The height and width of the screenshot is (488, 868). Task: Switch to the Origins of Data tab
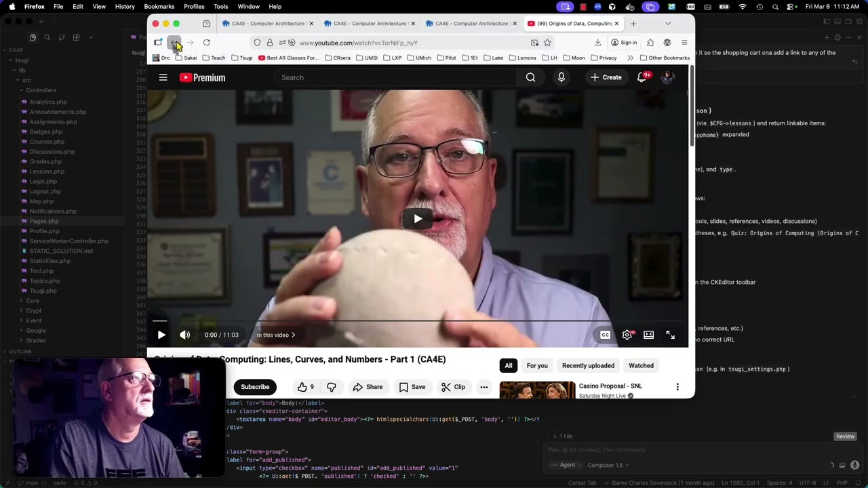click(574, 24)
